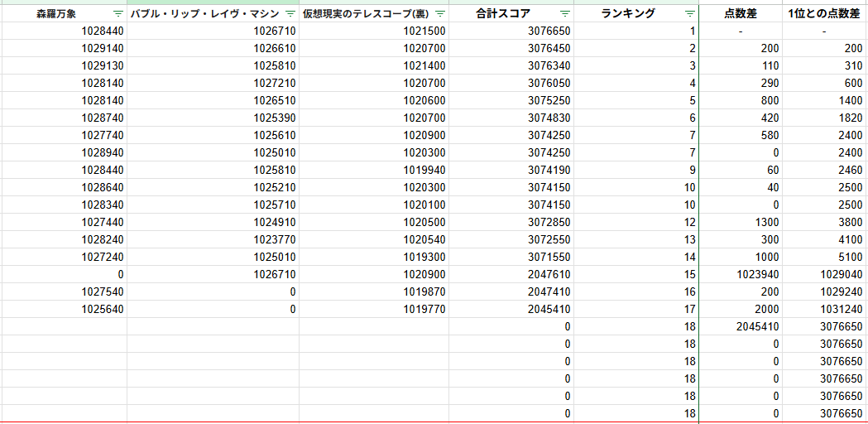Open the filter icon for 森羅万象 column

point(117,13)
